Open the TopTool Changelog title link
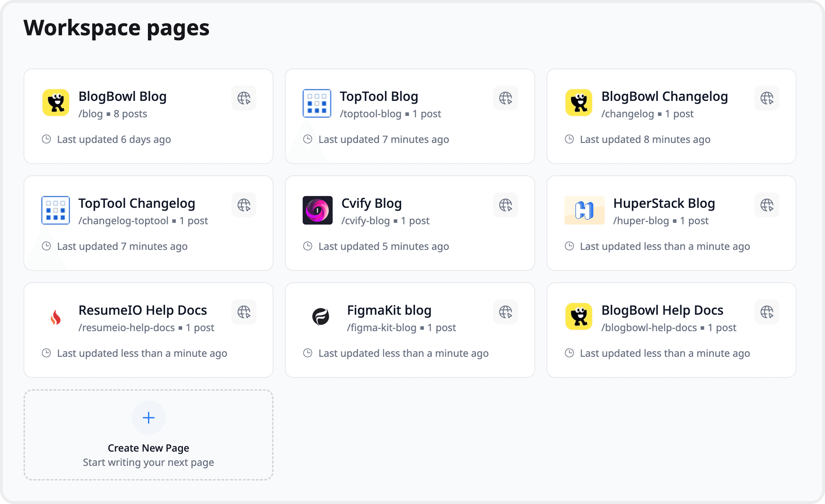Image resolution: width=825 pixels, height=504 pixels. [137, 203]
